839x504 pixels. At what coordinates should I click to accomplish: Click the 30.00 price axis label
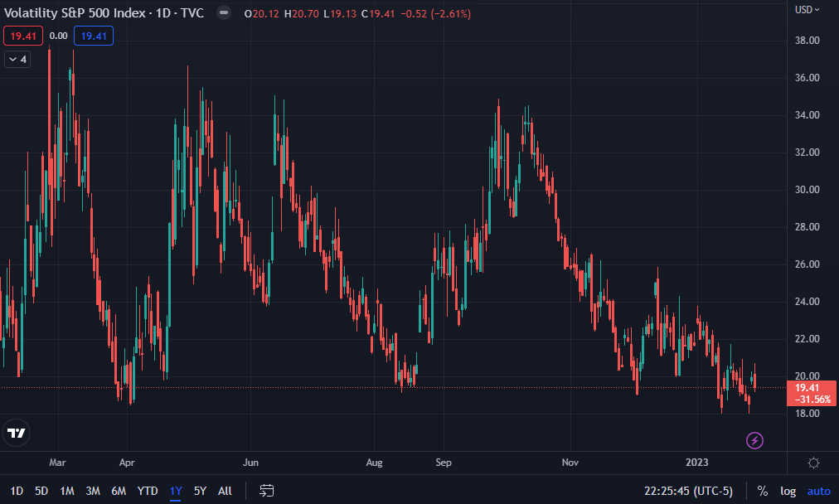coord(807,189)
